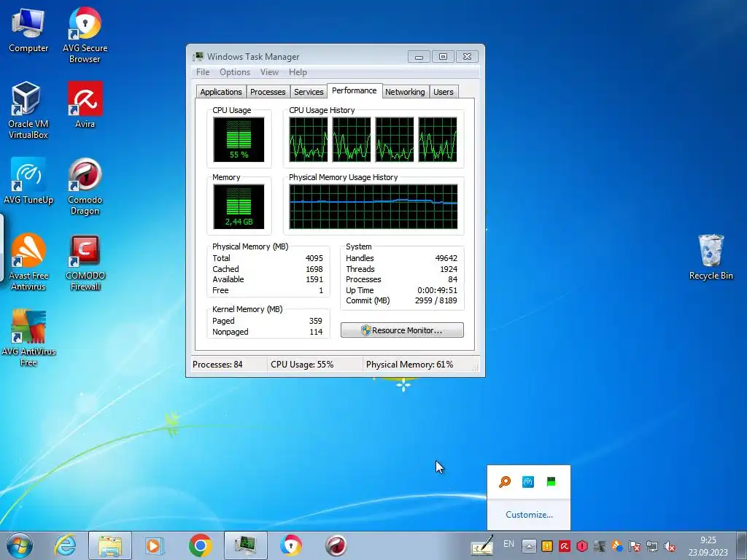Launch Comodo Dragon from the taskbar
This screenshot has height=560, width=747.
click(336, 545)
